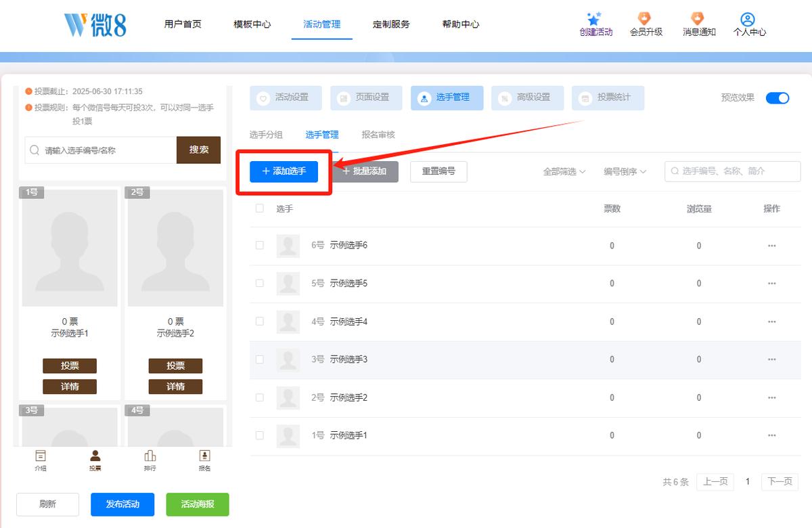This screenshot has height=528, width=812.
Task: Switch to 页面设置 tab
Action: pos(367,97)
